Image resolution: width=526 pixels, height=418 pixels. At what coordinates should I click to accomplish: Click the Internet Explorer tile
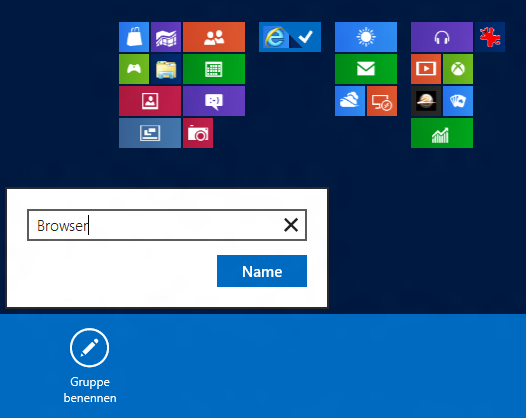coord(290,37)
